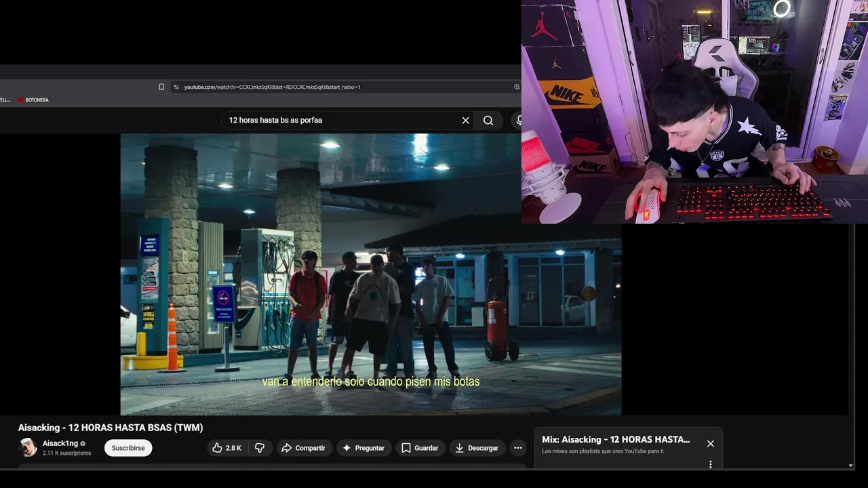Click the site info icon beside the URL
Viewport: 868px width, 488px height.
pos(176,87)
